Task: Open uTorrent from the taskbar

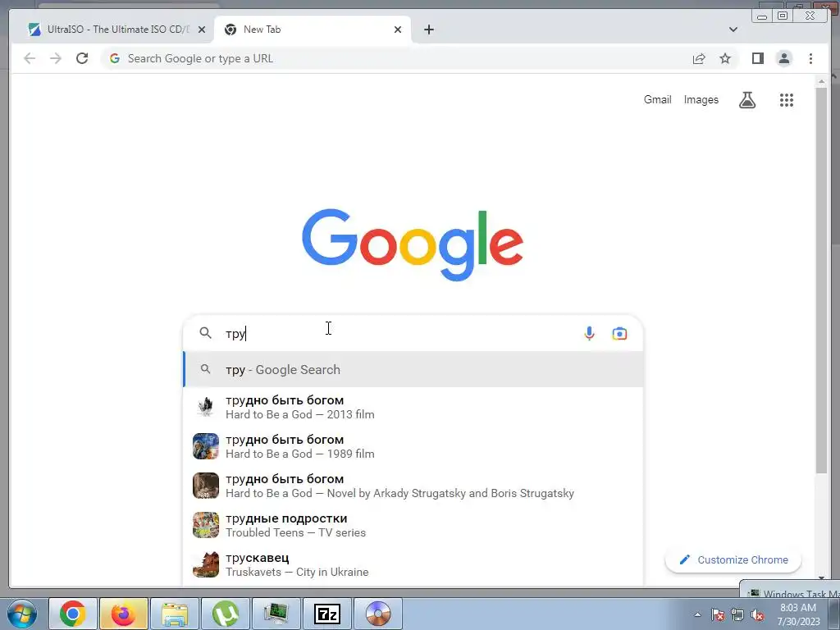Action: 226,614
